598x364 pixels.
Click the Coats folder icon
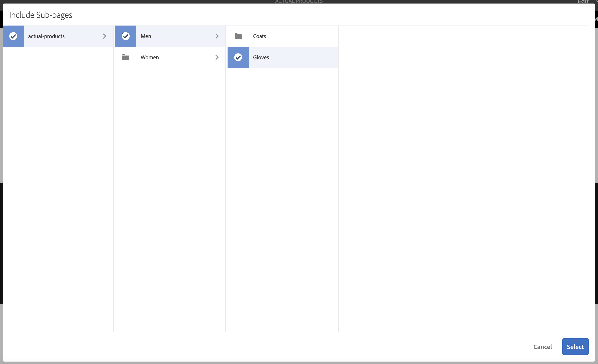pyautogui.click(x=238, y=36)
